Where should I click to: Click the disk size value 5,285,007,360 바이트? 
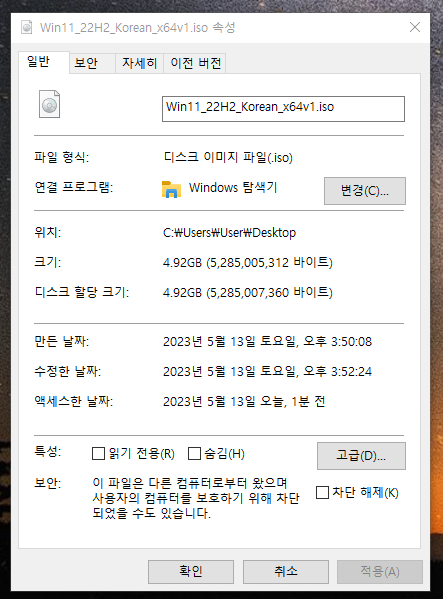click(270, 293)
